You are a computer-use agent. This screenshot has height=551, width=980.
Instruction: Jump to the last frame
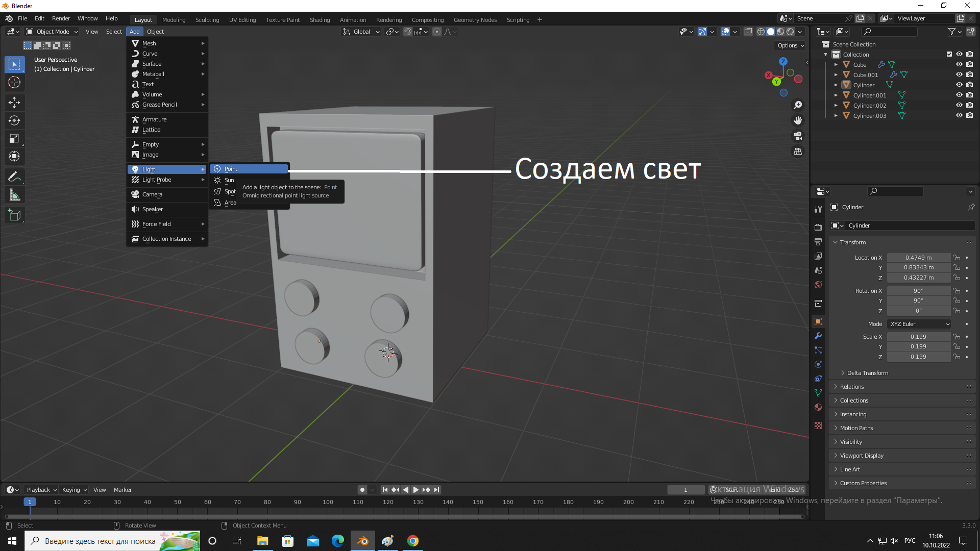(436, 490)
